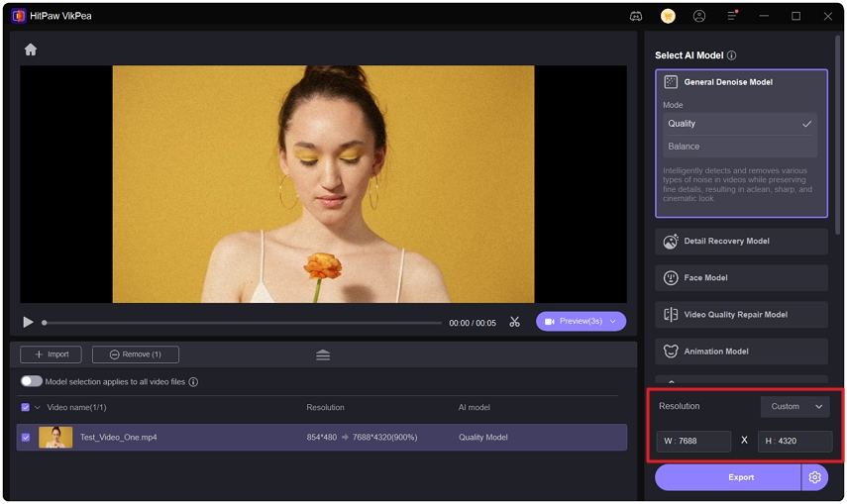The height and width of the screenshot is (504, 847).
Task: Open the user account icon
Action: tap(699, 16)
